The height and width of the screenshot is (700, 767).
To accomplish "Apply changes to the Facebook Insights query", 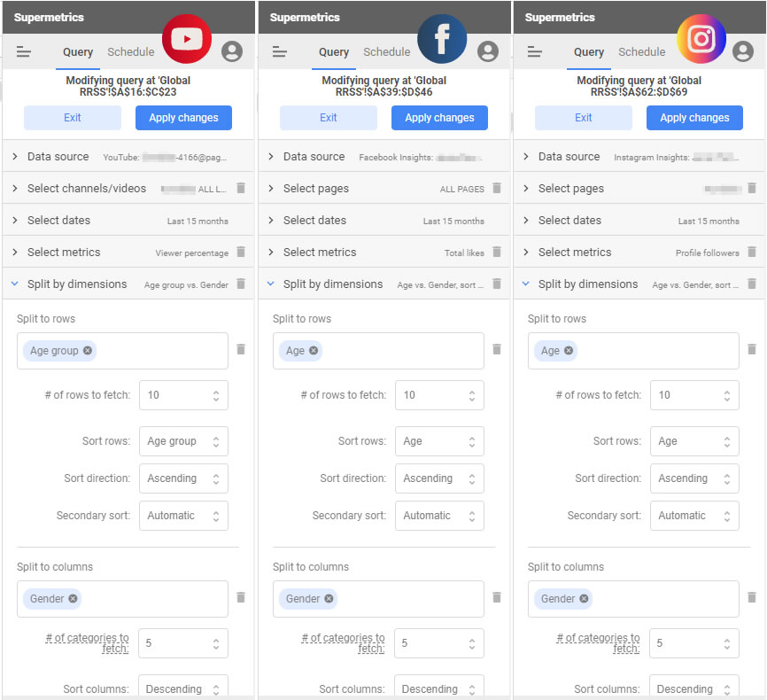I will coord(439,118).
